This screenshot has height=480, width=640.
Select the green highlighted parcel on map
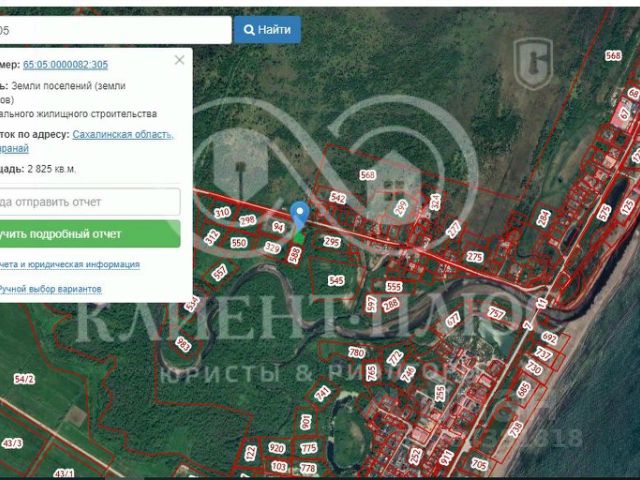tap(300, 238)
